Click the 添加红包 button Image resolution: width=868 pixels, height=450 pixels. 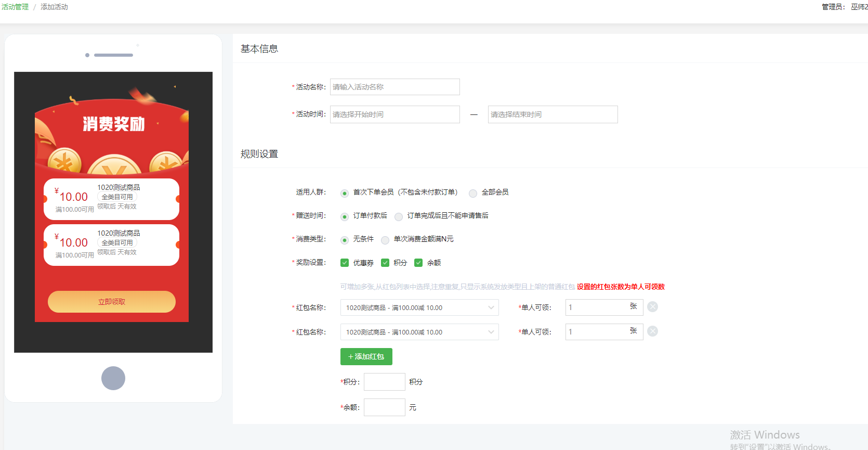pyautogui.click(x=366, y=356)
